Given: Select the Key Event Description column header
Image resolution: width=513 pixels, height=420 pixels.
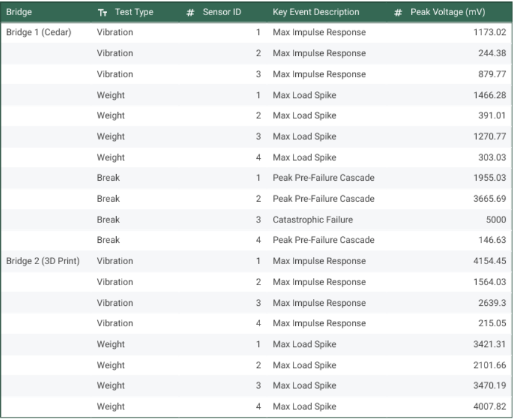Looking at the screenshot, I should coord(316,12).
